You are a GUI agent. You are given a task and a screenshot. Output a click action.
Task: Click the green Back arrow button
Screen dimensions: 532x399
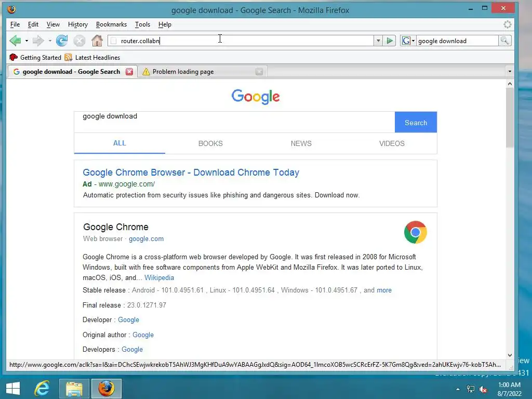15,41
